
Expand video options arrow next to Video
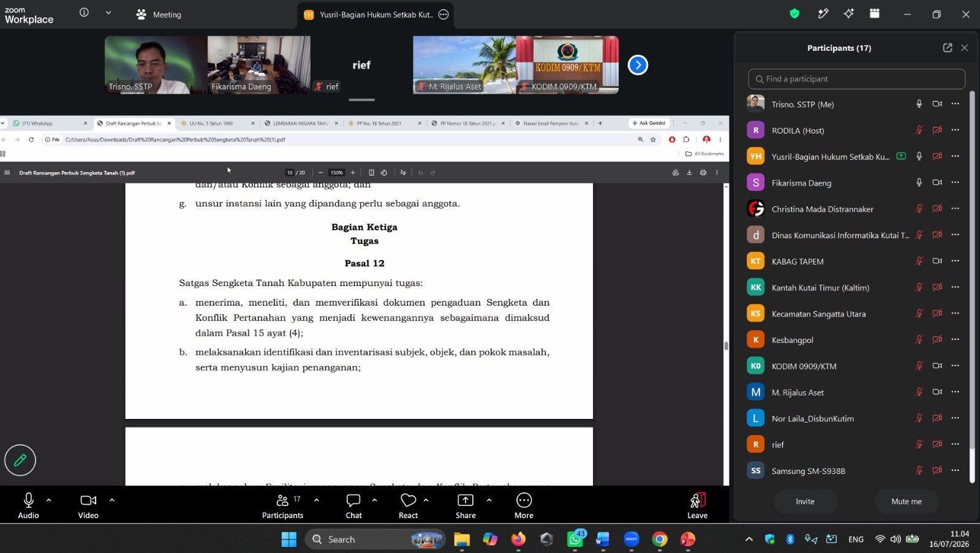pos(112,500)
